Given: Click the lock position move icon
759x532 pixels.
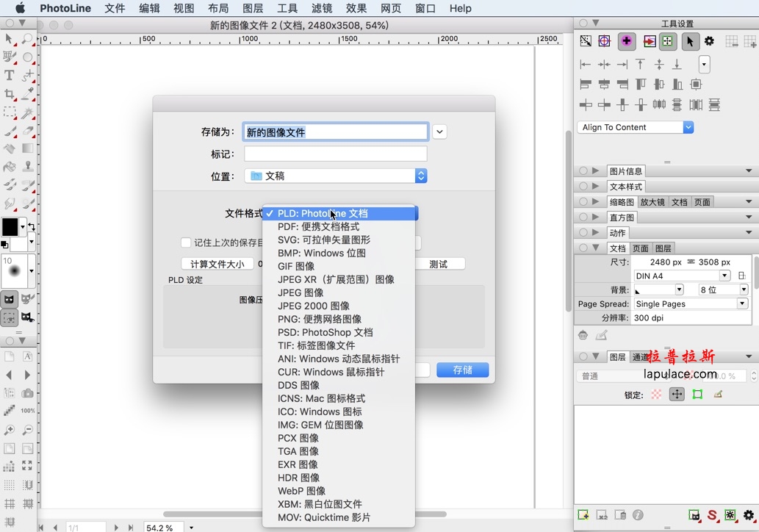Looking at the screenshot, I should coord(677,395).
